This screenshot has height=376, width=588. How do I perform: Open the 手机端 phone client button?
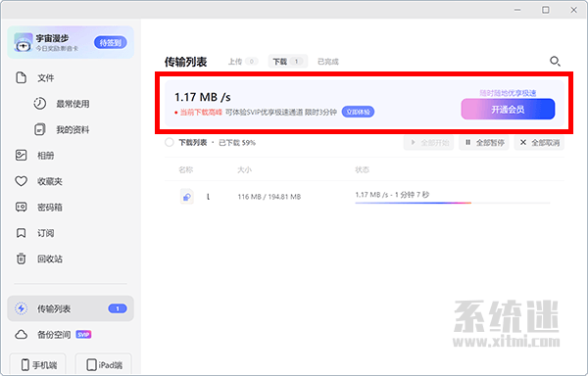click(38, 364)
